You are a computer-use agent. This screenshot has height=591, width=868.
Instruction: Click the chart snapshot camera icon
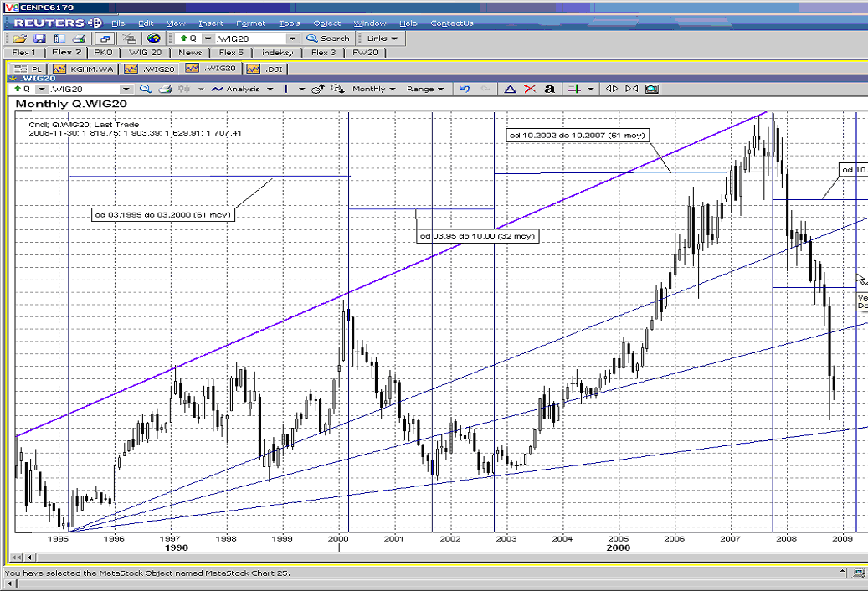click(x=652, y=89)
